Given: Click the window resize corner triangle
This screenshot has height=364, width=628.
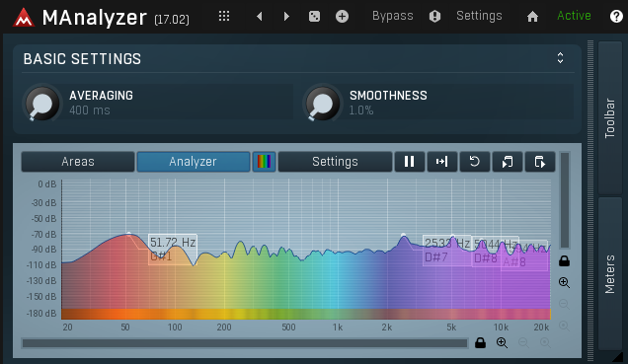Looking at the screenshot, I should [x=618, y=357].
